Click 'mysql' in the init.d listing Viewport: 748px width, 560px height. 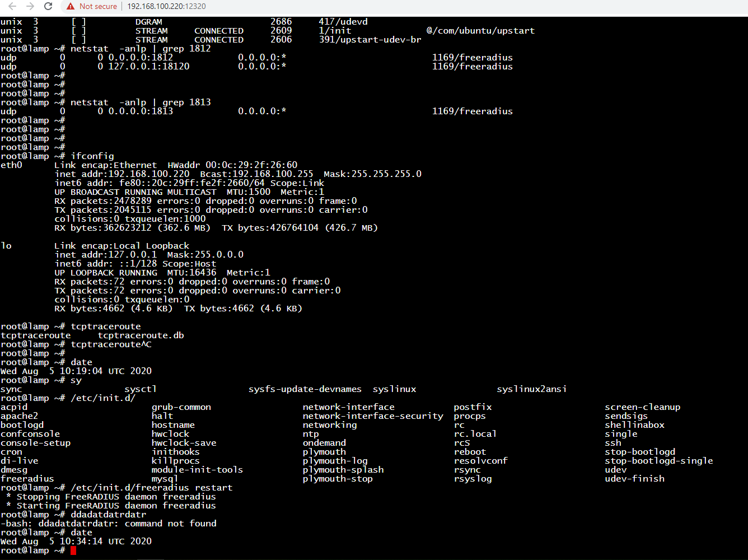pyautogui.click(x=165, y=479)
